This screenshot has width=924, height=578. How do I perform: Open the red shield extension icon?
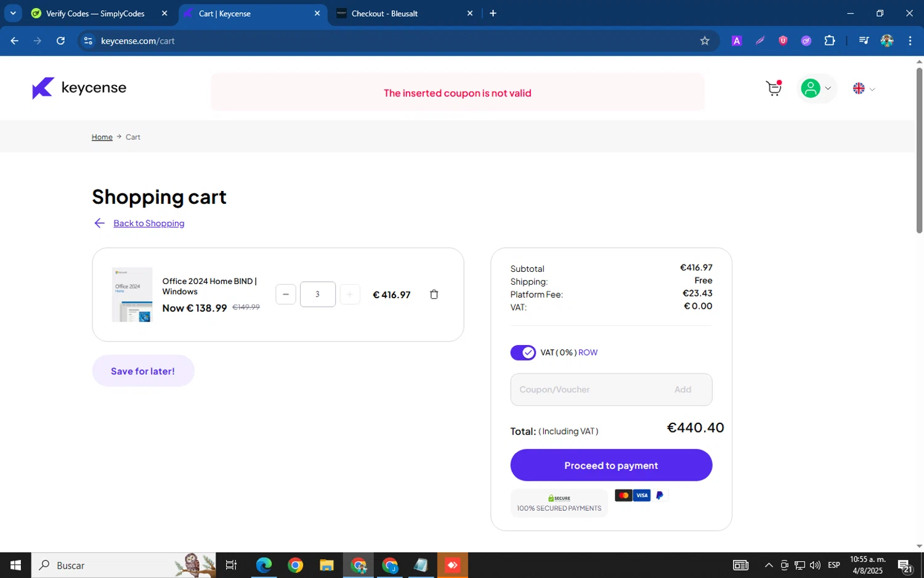pyautogui.click(x=783, y=41)
